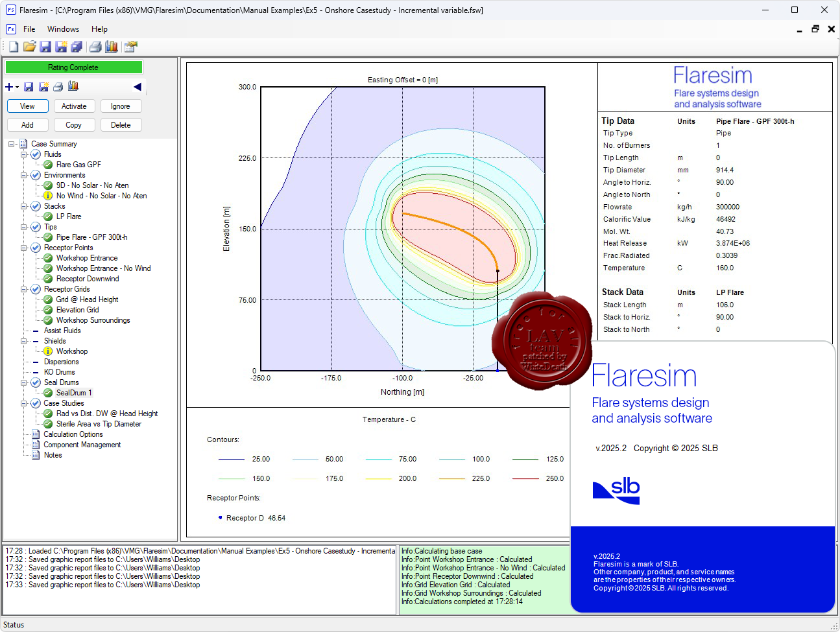Screen dimensions: 840x632
Task: Open the preferences icon at main toolbar end
Action: (130, 47)
